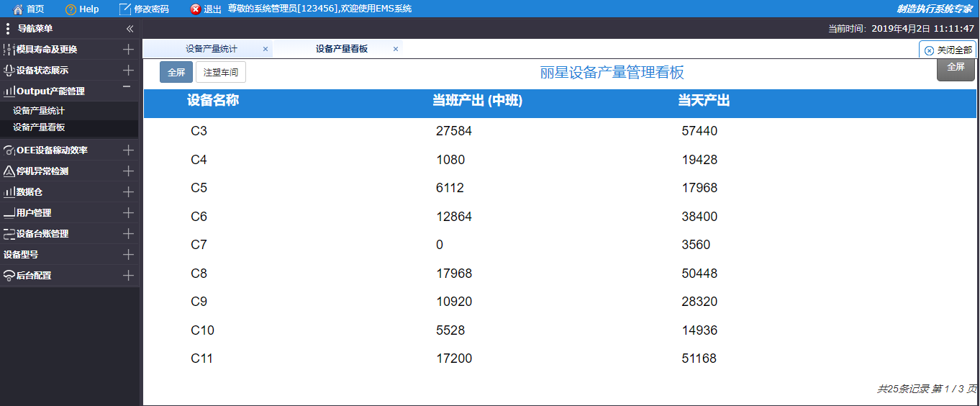Close the 设备产量统计 tab with its x
The width and height of the screenshot is (980, 406).
pos(266,49)
